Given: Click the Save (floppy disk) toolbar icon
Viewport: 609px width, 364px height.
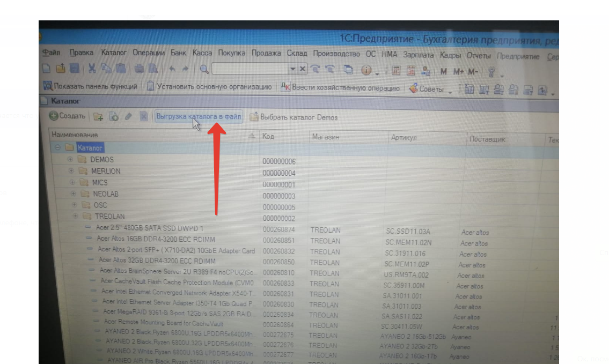Looking at the screenshot, I should (x=75, y=69).
